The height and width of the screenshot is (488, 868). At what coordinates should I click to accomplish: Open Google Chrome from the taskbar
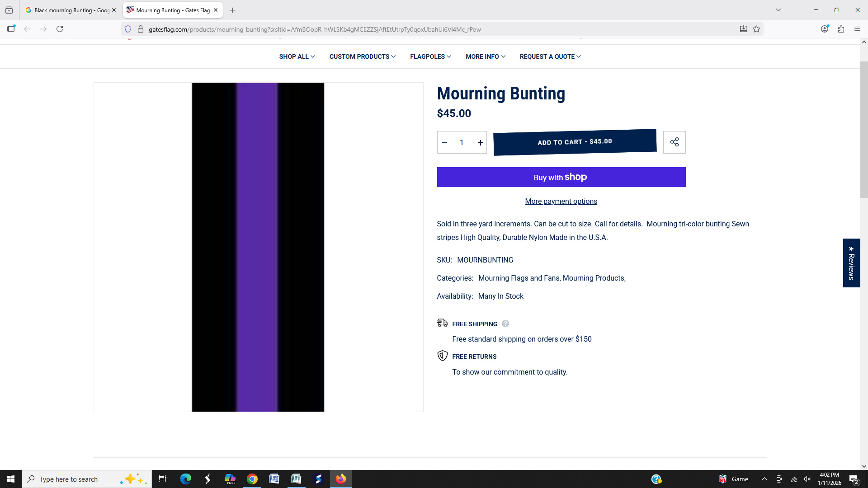252,479
